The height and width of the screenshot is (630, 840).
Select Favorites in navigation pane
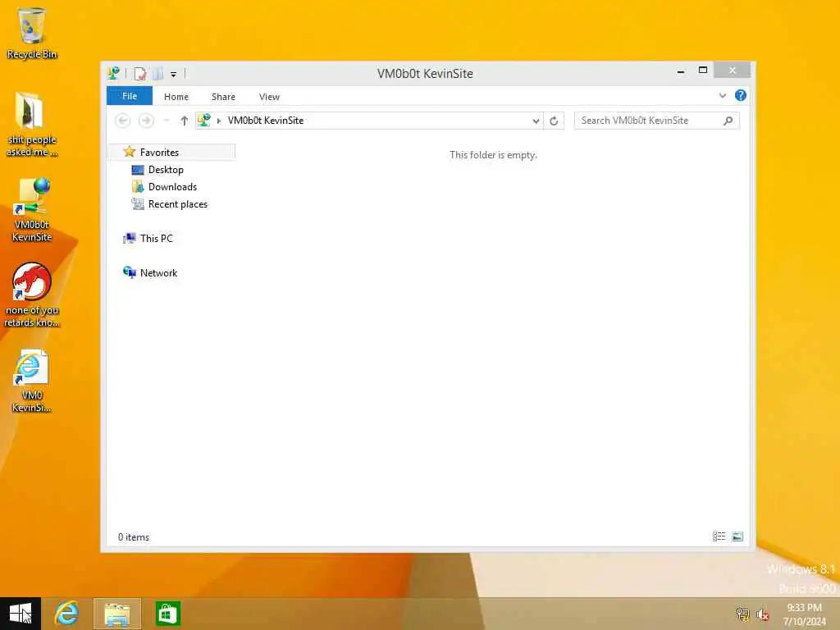[159, 152]
